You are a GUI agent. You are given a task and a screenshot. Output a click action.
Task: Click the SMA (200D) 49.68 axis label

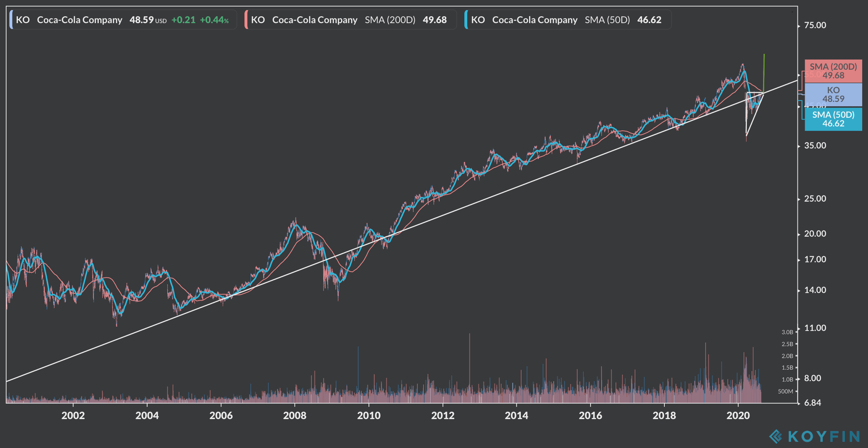point(833,71)
